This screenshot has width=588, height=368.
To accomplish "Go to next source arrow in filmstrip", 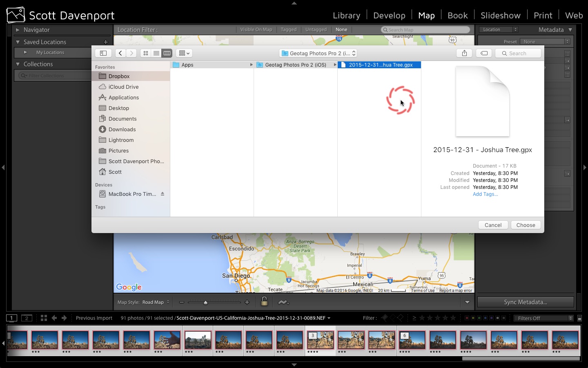I will click(x=64, y=318).
